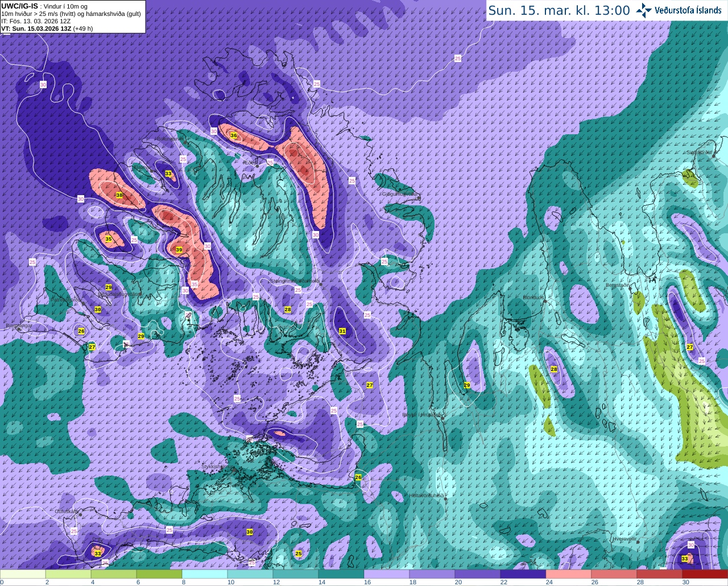Select the 16–18 m/s lavender legend swatch

point(387,575)
